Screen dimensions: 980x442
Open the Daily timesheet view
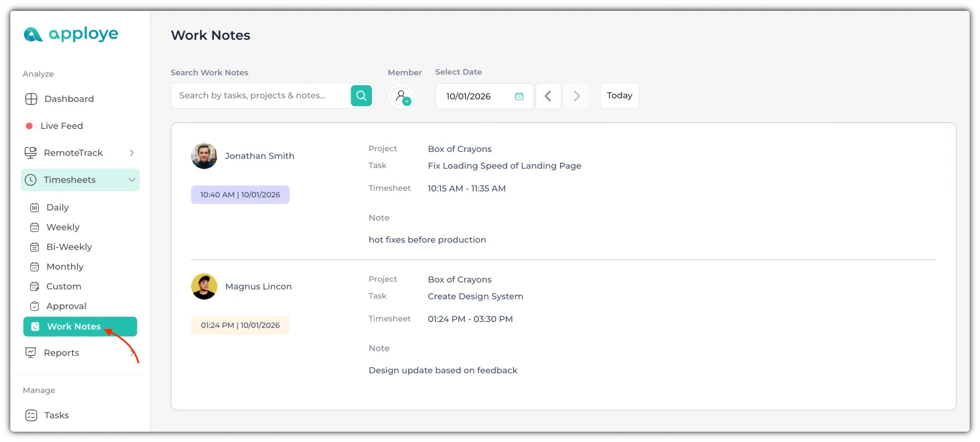coord(57,208)
